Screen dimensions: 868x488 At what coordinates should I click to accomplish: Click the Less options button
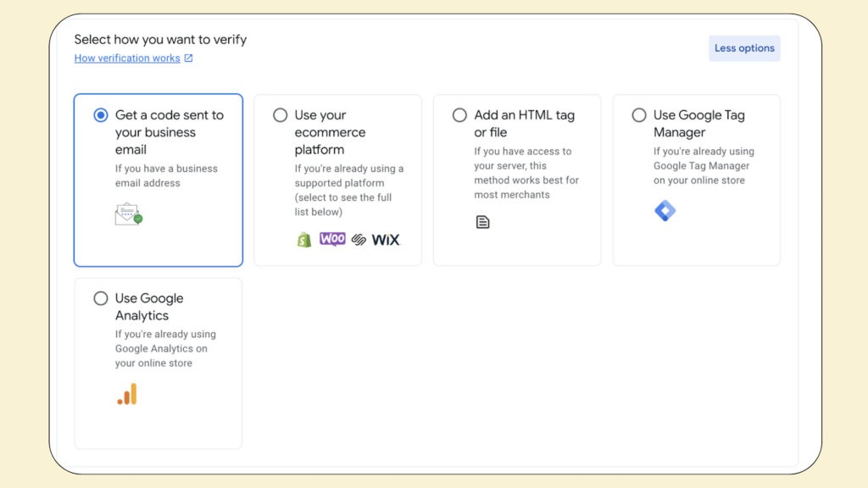tap(744, 48)
